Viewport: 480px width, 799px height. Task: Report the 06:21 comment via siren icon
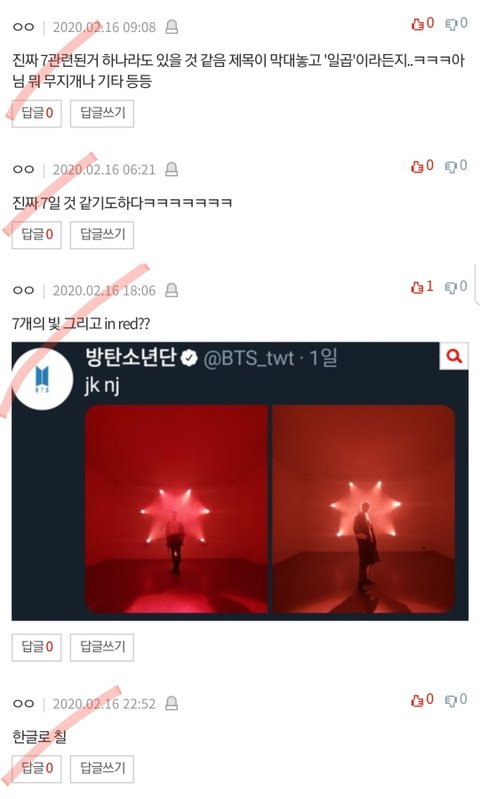pos(172,169)
